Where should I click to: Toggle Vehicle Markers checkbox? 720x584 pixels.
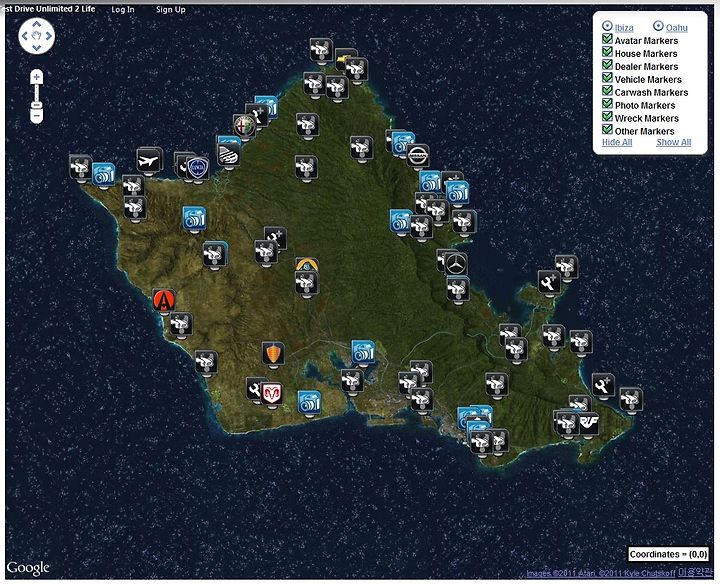[607, 78]
